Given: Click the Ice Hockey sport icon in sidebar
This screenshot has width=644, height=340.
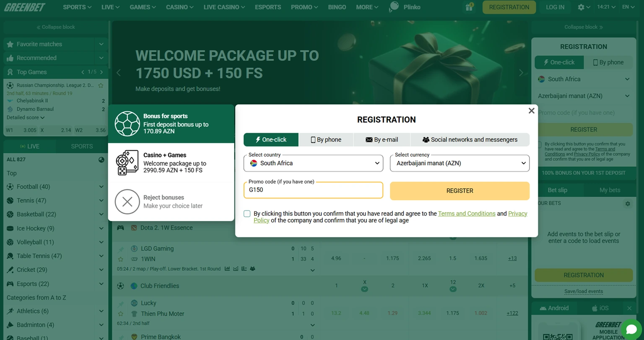Looking at the screenshot, I should pos(10,228).
